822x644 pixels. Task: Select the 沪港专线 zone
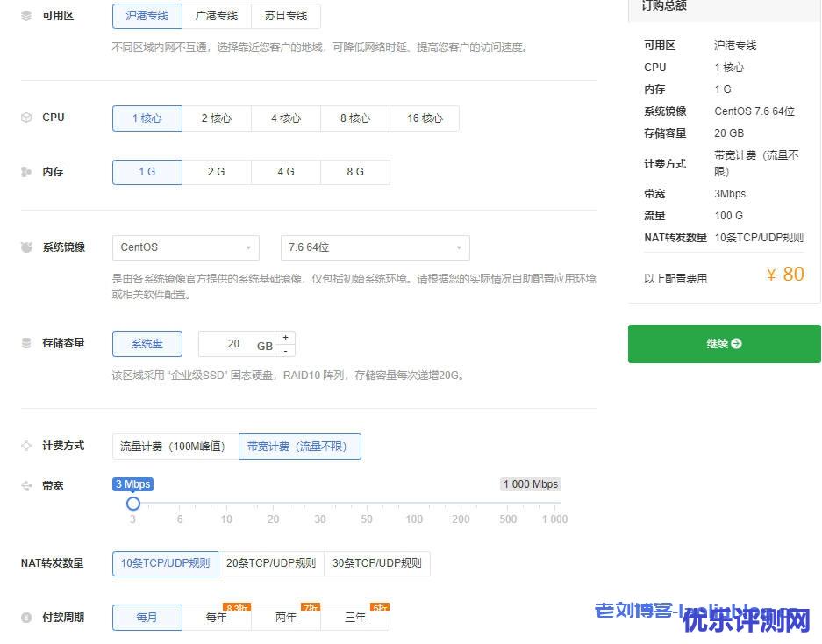click(147, 16)
